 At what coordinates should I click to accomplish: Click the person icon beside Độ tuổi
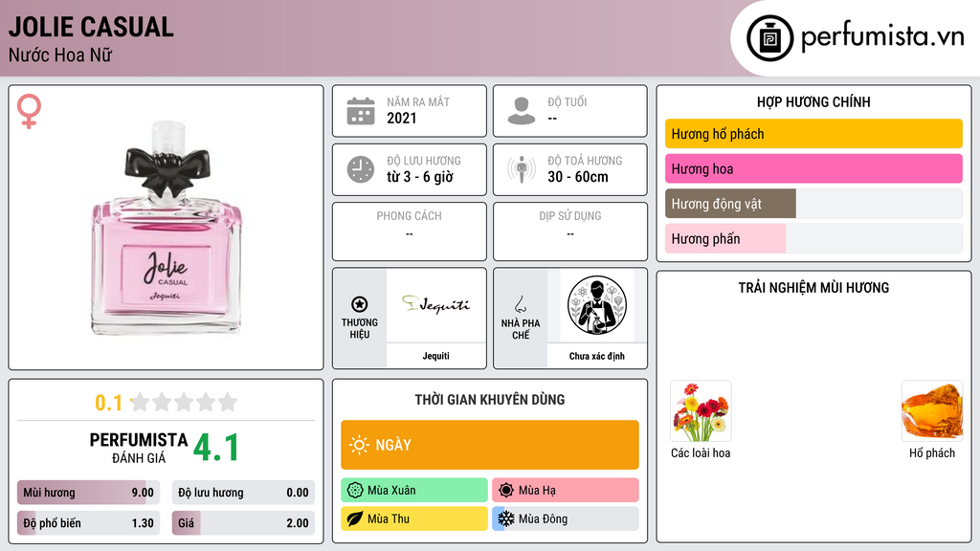522,111
